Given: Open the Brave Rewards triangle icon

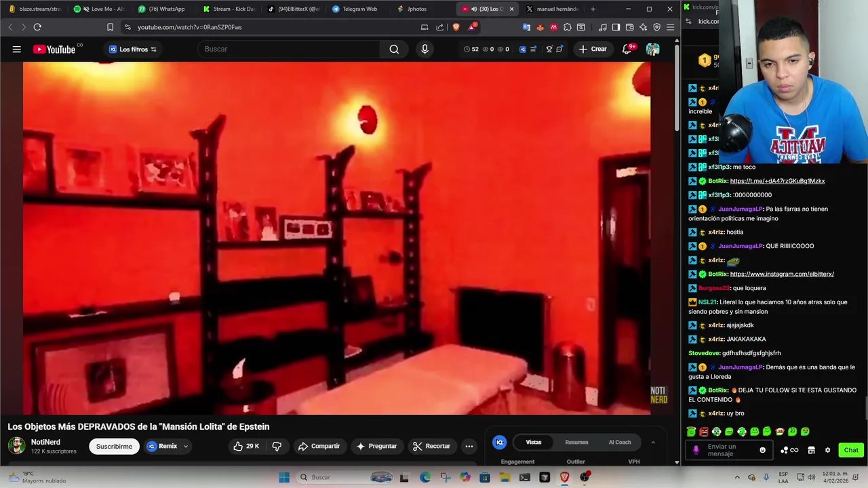Looking at the screenshot, I should coord(472,27).
